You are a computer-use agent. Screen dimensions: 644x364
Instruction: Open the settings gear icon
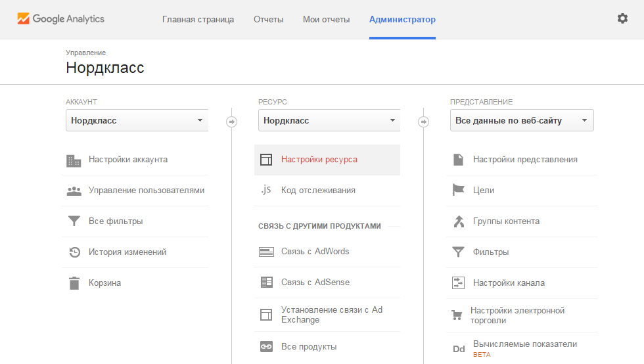622,18
